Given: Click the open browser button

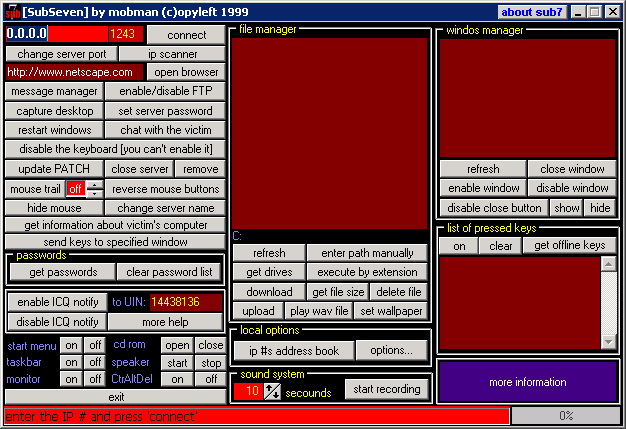Looking at the screenshot, I should coord(184,72).
